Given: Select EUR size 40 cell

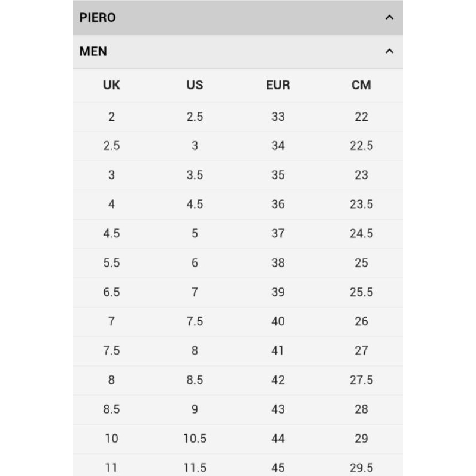Looking at the screenshot, I should point(278,321).
